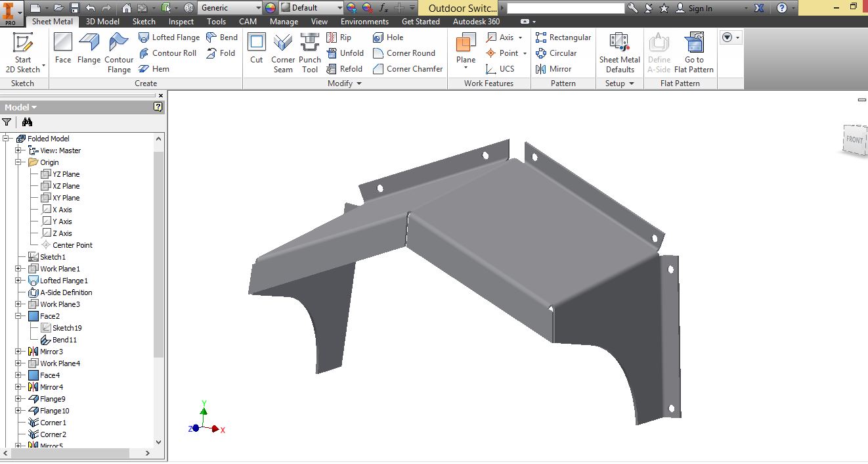The width and height of the screenshot is (868, 464).
Task: Select the Bend tool
Action: pos(221,37)
